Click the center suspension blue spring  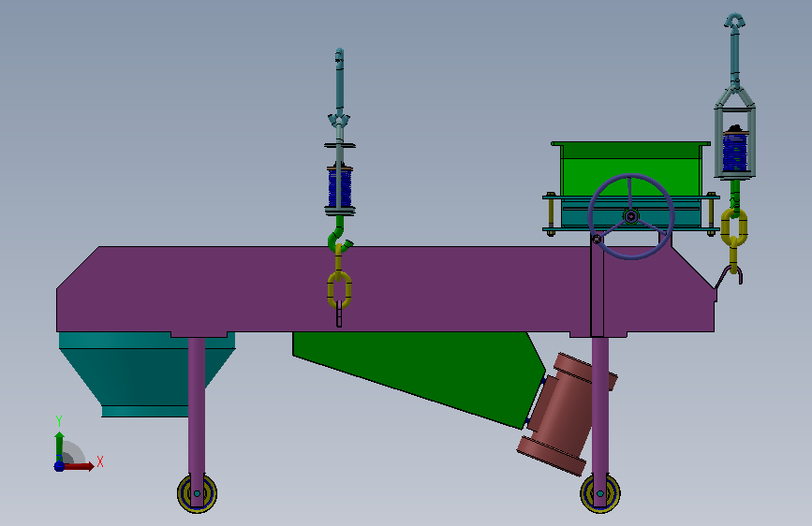point(340,187)
